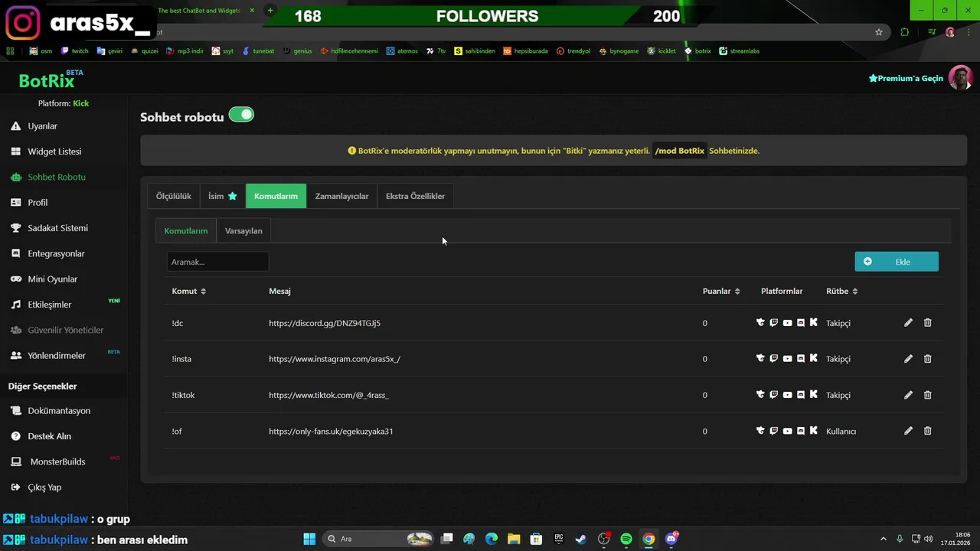Open the Ölçülülük tab

click(173, 196)
